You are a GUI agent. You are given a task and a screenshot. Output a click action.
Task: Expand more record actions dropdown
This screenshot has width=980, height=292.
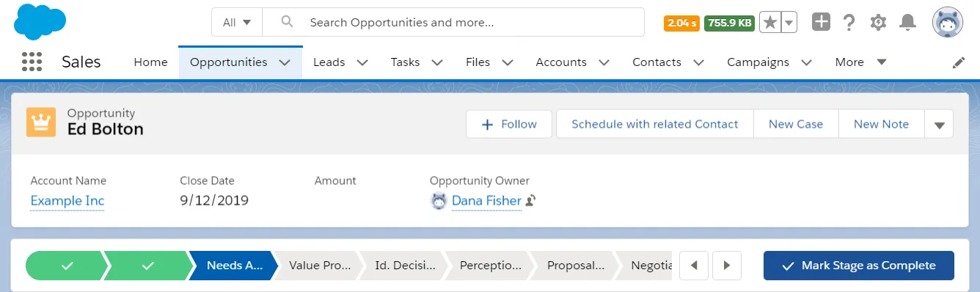939,125
